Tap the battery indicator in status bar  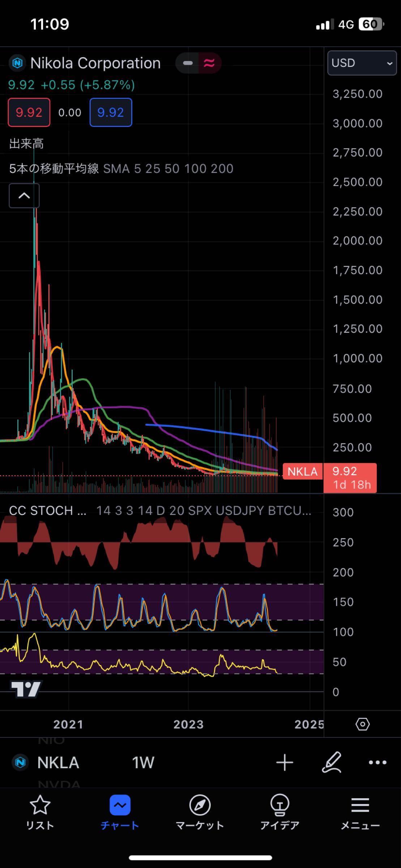click(x=371, y=24)
